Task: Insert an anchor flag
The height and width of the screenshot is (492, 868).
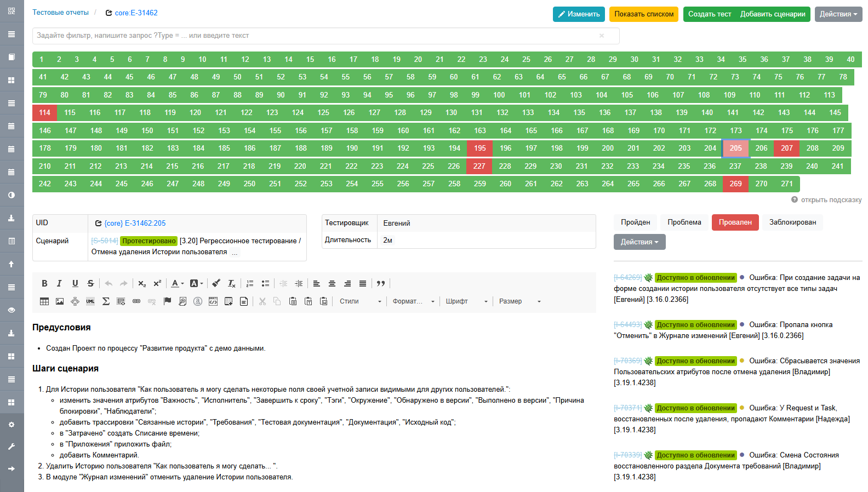Action: click(x=167, y=301)
